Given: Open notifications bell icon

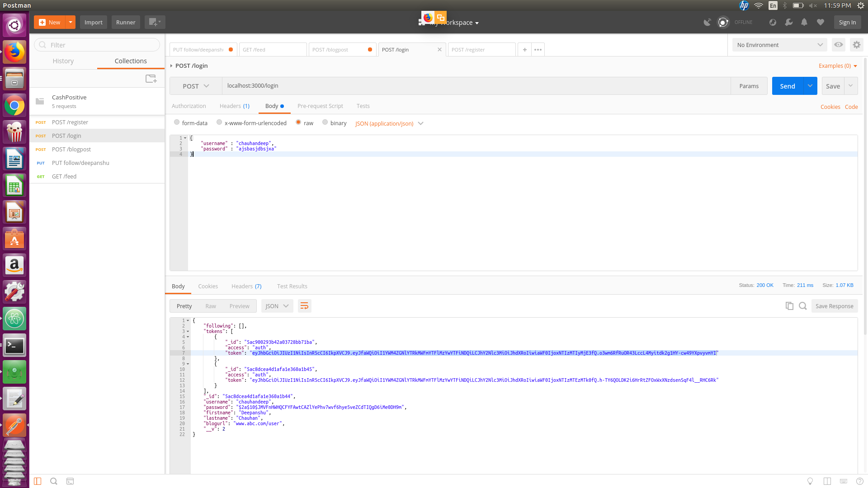Looking at the screenshot, I should pyautogui.click(x=804, y=22).
